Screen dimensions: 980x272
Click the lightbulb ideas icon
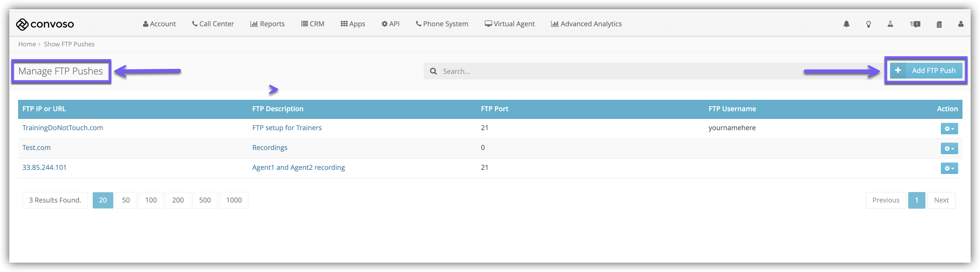(x=868, y=24)
